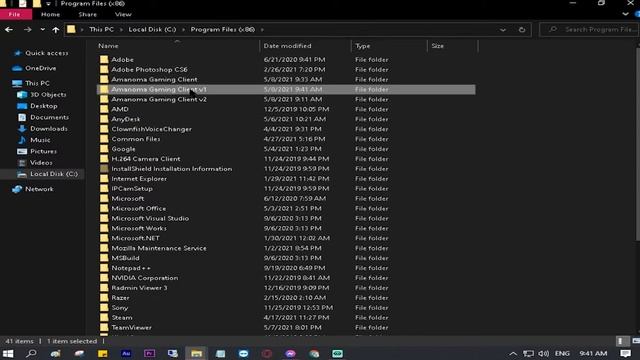Click This PC in the address bar
640x360 pixels.
[101, 29]
